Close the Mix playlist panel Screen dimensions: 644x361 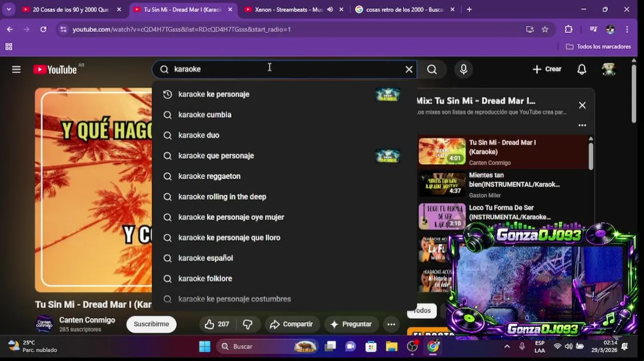(x=582, y=105)
